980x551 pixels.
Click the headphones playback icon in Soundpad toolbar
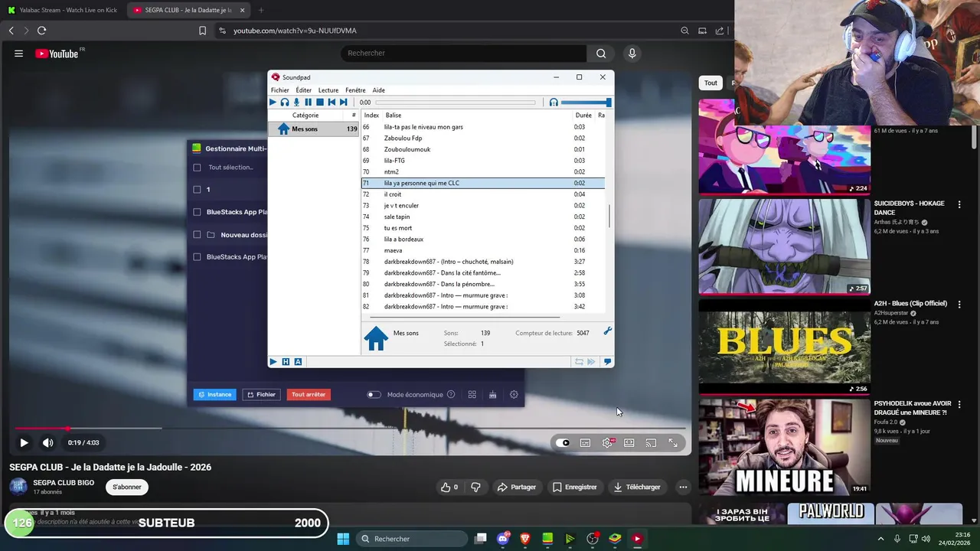(285, 102)
